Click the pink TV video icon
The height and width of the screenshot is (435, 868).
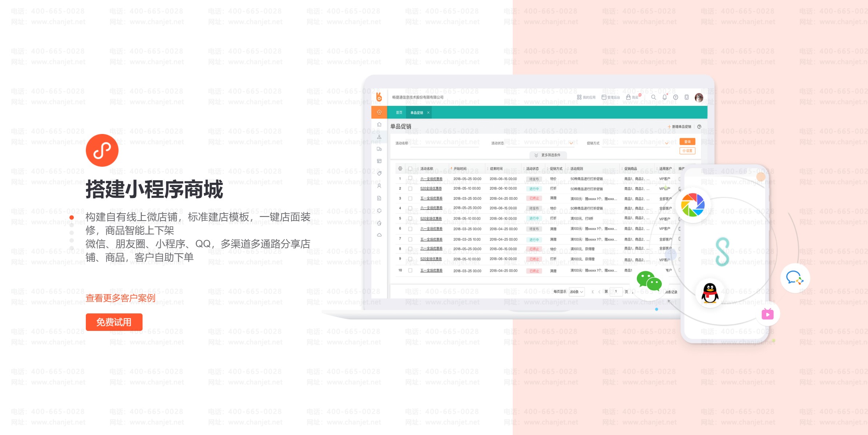click(x=768, y=314)
